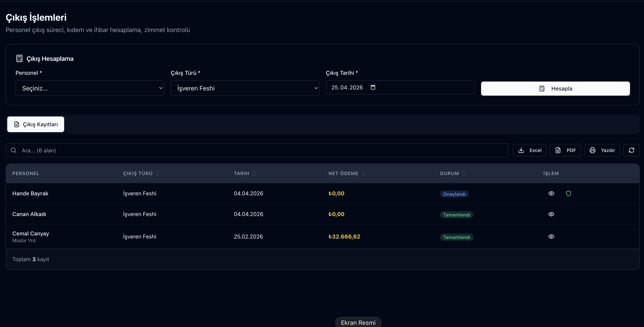Open the calendar picker icon in Çıkış Tarihi
Image resolution: width=644 pixels, height=327 pixels.
point(373,87)
